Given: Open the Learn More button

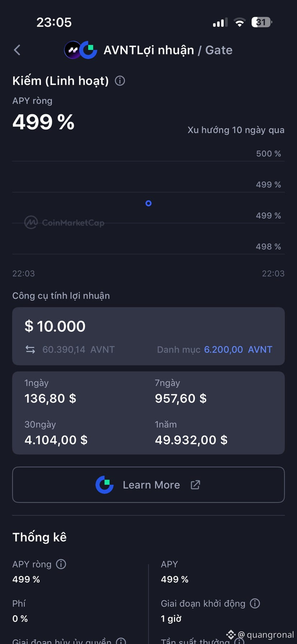Looking at the screenshot, I should pyautogui.click(x=148, y=485).
